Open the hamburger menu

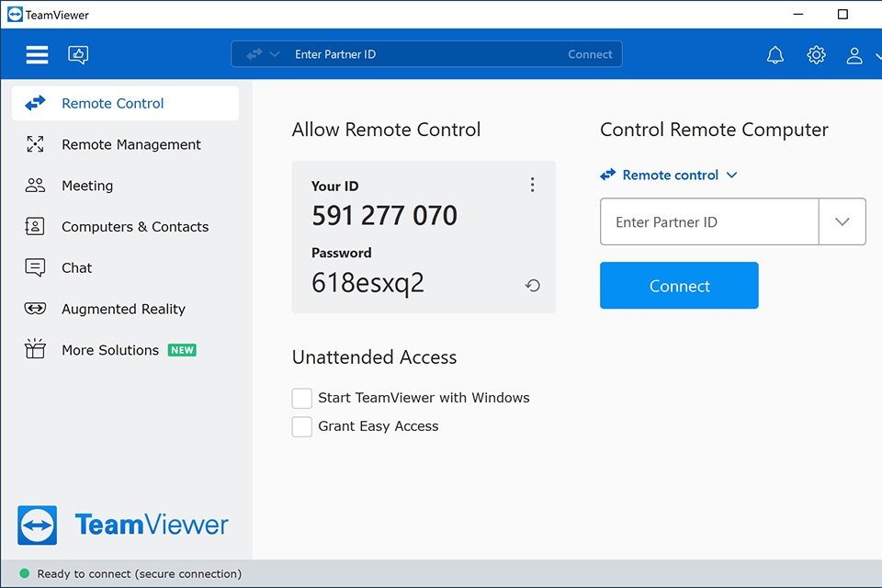tap(37, 54)
